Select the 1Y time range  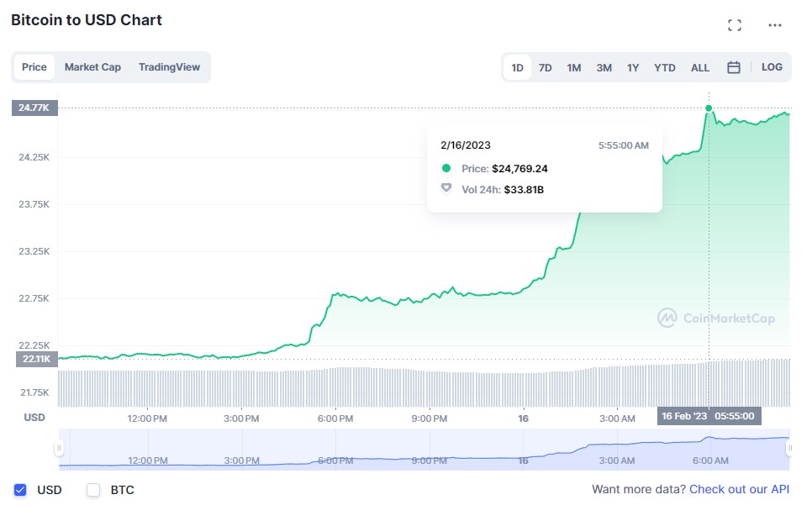click(633, 68)
